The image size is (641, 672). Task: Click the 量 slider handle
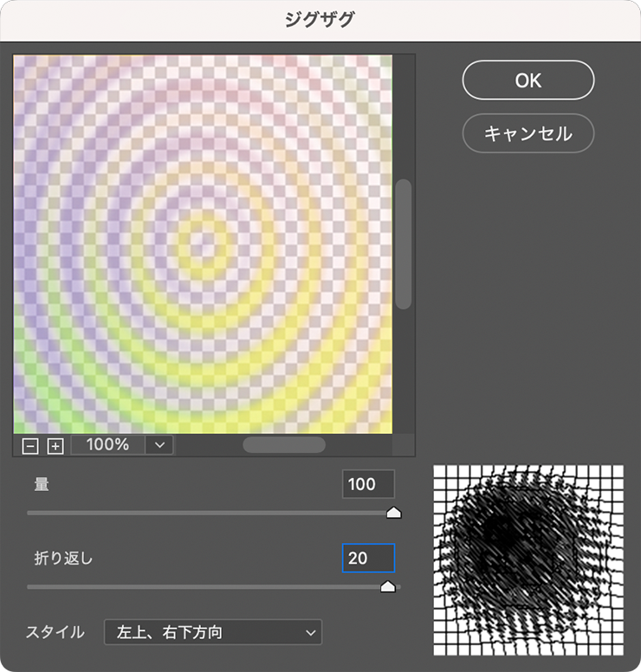pyautogui.click(x=393, y=513)
